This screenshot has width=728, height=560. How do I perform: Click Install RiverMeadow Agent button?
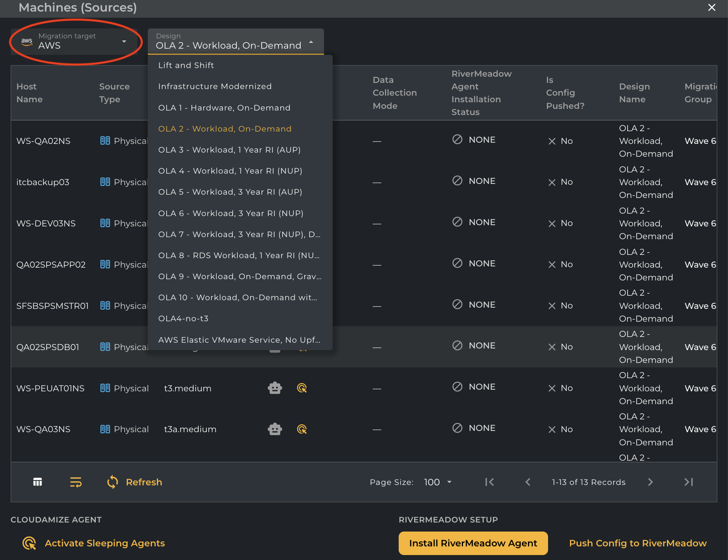[x=473, y=543]
